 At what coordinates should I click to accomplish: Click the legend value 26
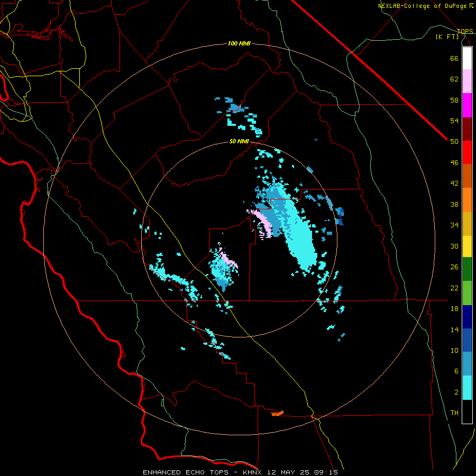(454, 267)
